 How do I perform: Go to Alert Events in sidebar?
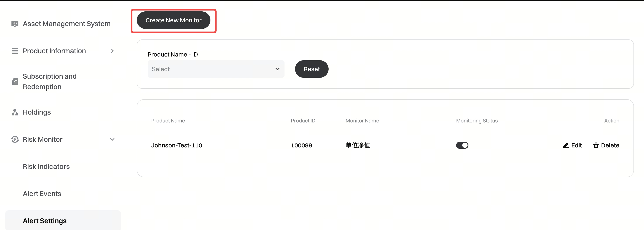click(x=42, y=194)
